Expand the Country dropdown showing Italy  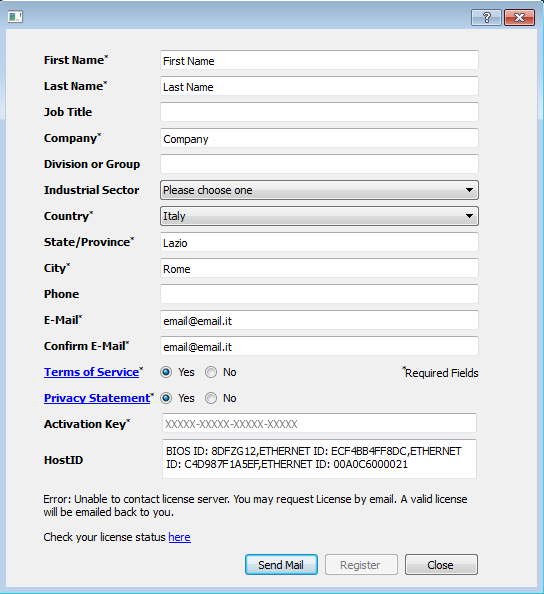[319, 216]
